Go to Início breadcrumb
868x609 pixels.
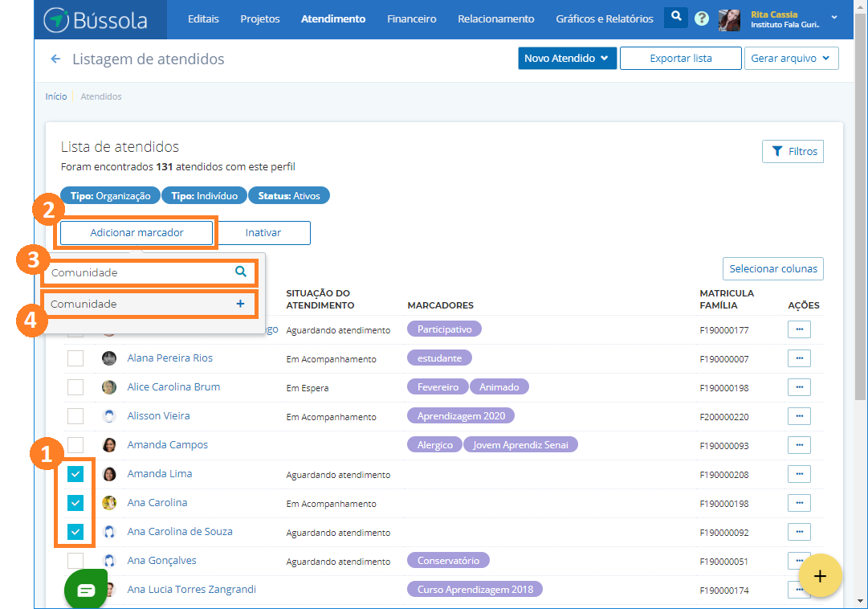56,96
